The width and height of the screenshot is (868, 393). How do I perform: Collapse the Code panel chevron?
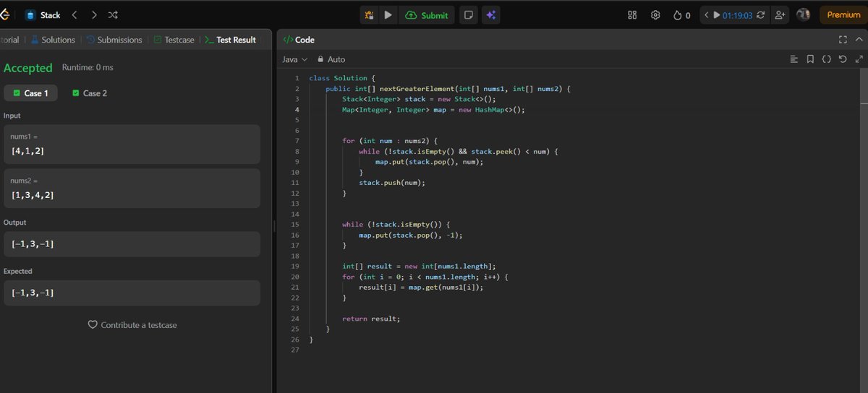coord(859,40)
